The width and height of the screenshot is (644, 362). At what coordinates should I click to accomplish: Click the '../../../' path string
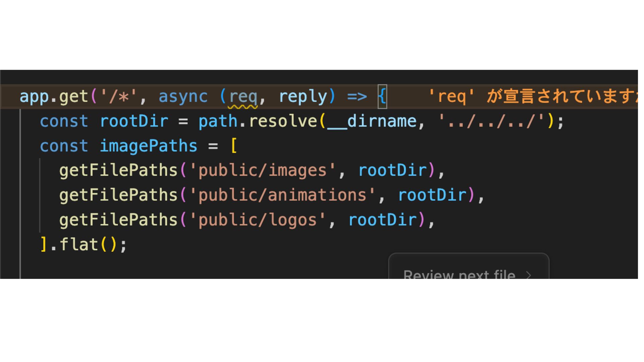tap(491, 121)
